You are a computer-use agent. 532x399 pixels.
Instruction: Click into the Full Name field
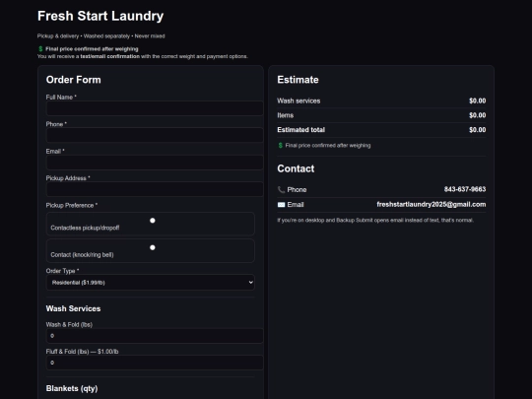coord(155,108)
